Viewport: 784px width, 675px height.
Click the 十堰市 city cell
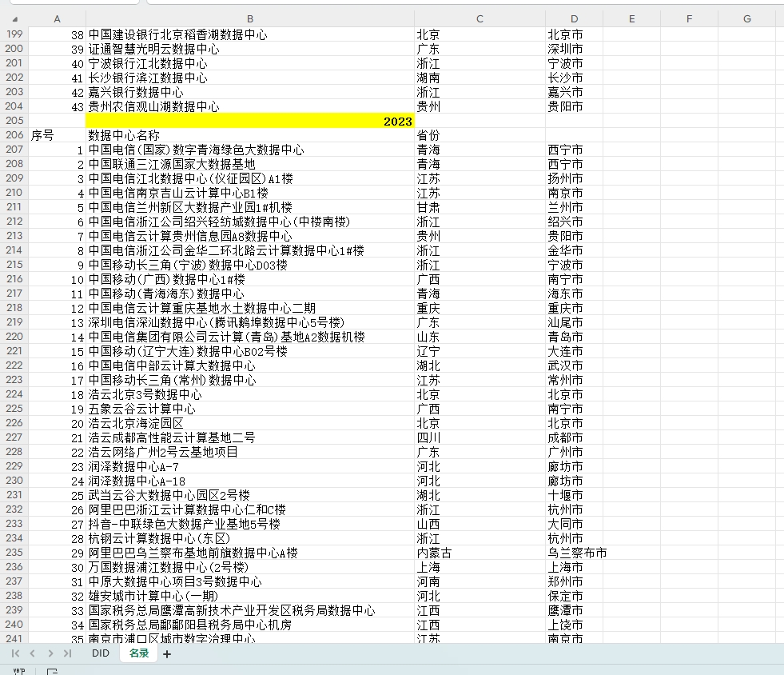pyautogui.click(x=574, y=495)
